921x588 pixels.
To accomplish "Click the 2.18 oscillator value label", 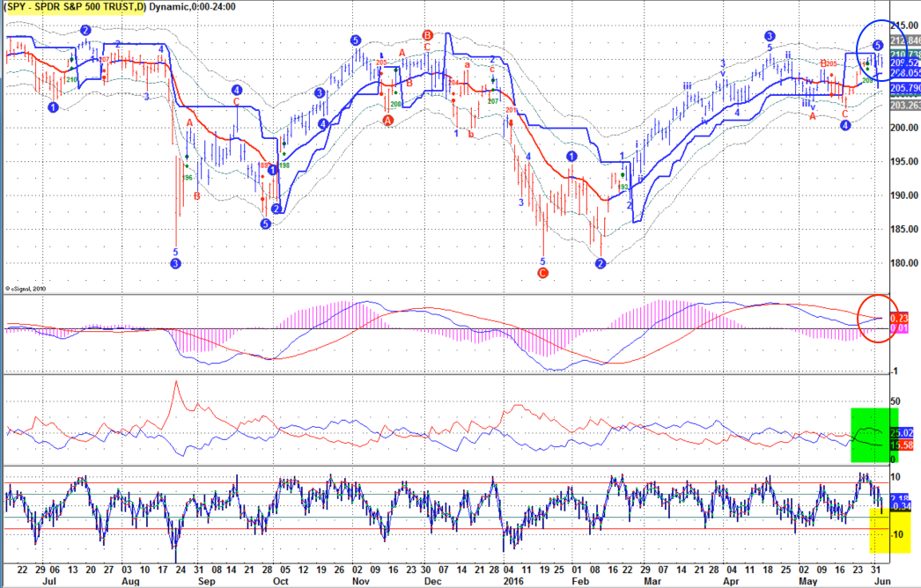I will [x=906, y=496].
